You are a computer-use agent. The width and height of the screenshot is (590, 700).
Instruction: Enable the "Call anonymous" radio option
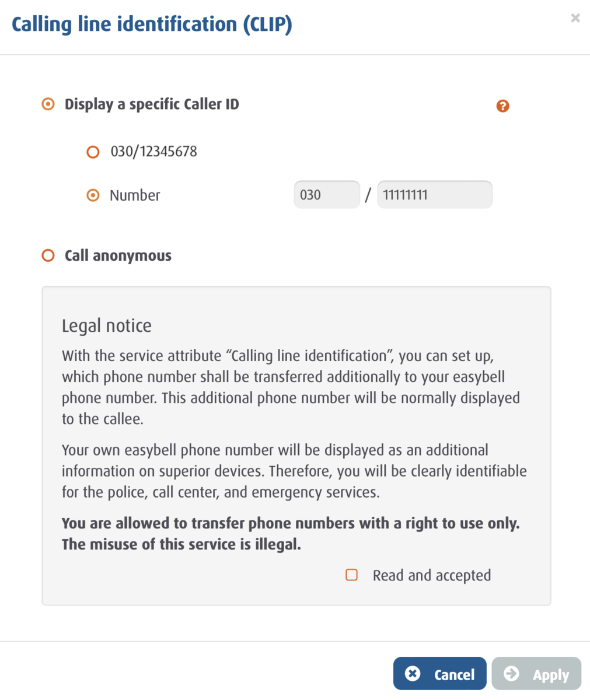coord(48,256)
